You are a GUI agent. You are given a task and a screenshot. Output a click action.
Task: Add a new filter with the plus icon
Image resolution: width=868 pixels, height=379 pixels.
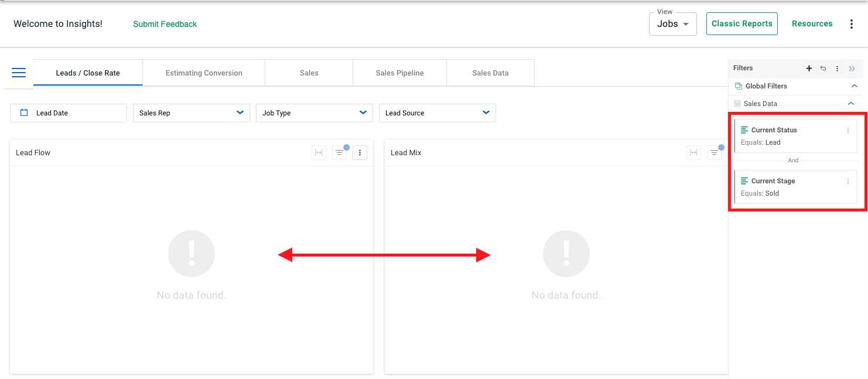point(809,68)
